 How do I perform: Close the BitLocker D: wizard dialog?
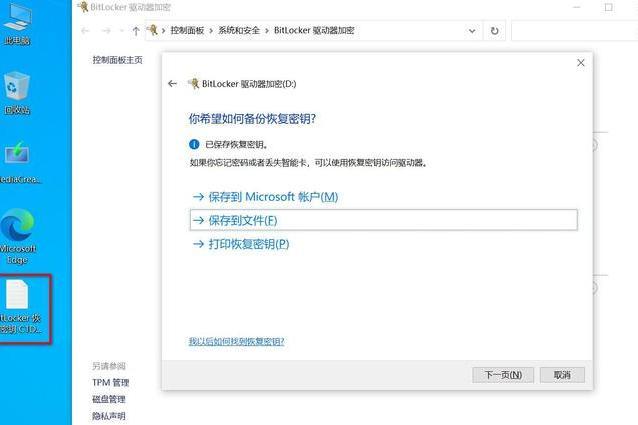pos(581,63)
